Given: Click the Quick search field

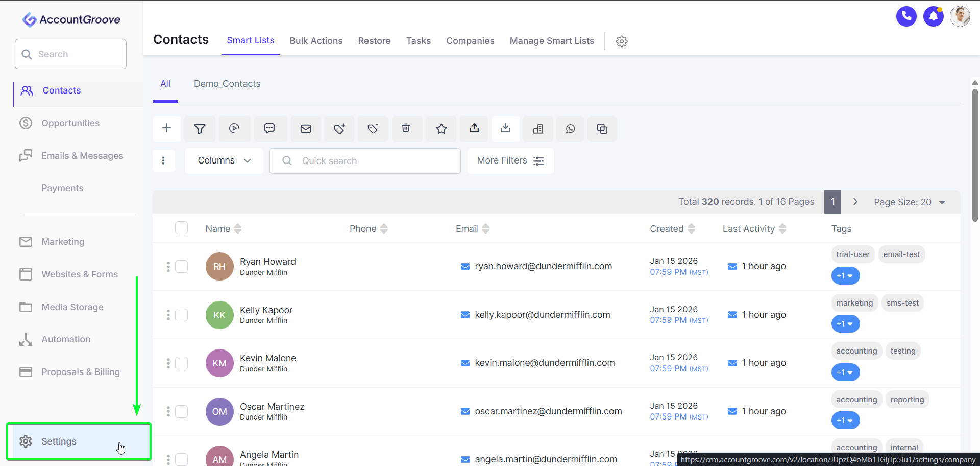Looking at the screenshot, I should pyautogui.click(x=365, y=161).
